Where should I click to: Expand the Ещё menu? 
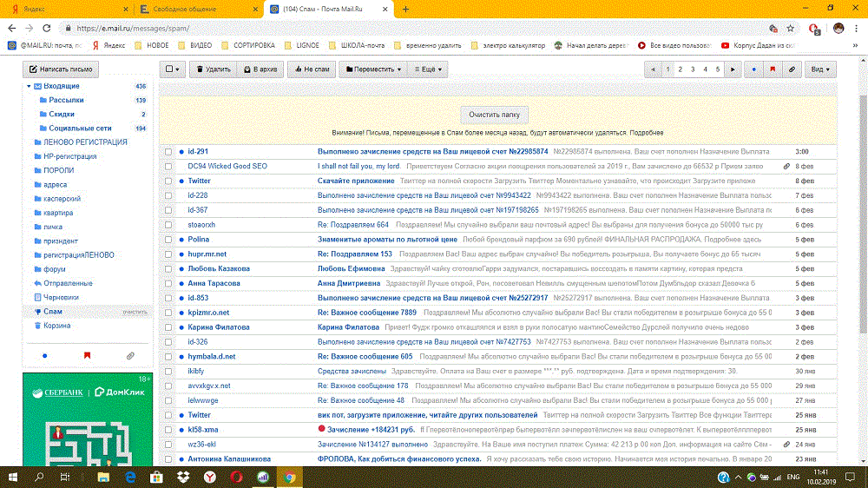click(429, 69)
